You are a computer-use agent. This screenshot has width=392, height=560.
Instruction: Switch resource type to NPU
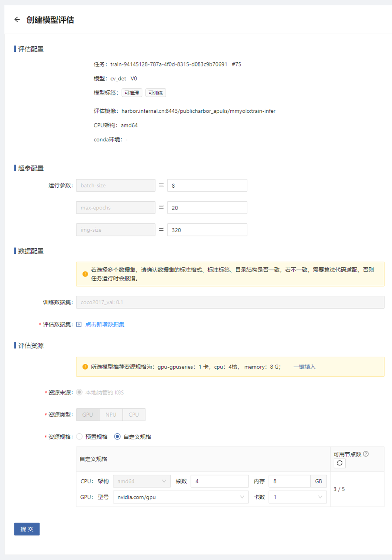click(111, 414)
